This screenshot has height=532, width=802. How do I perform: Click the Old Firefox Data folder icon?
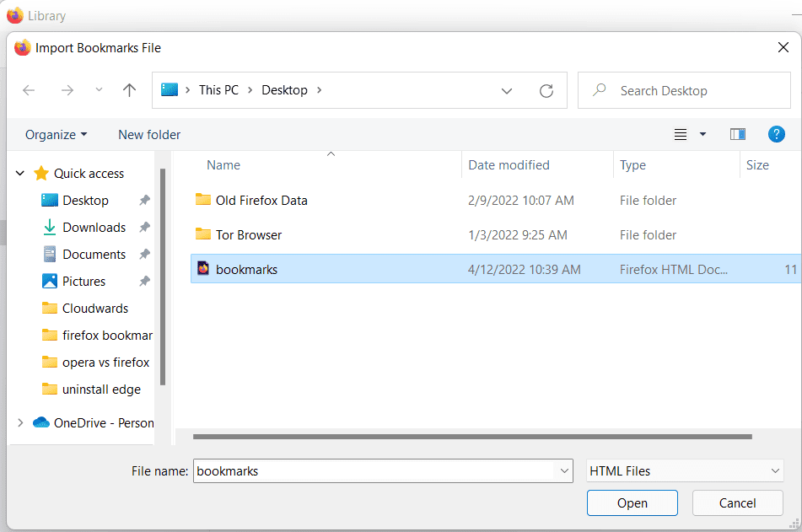(x=203, y=200)
